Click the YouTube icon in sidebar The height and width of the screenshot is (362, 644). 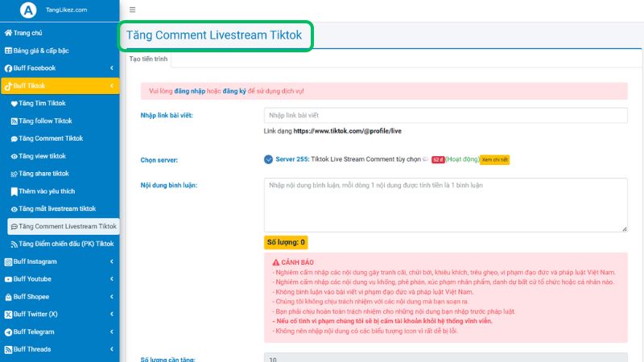coord(8,279)
